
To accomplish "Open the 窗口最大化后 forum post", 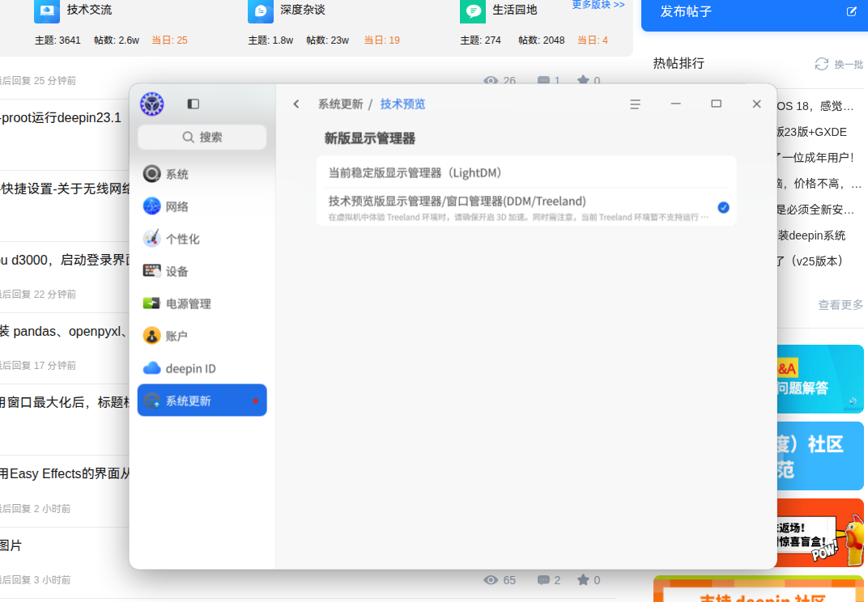I will (65, 402).
